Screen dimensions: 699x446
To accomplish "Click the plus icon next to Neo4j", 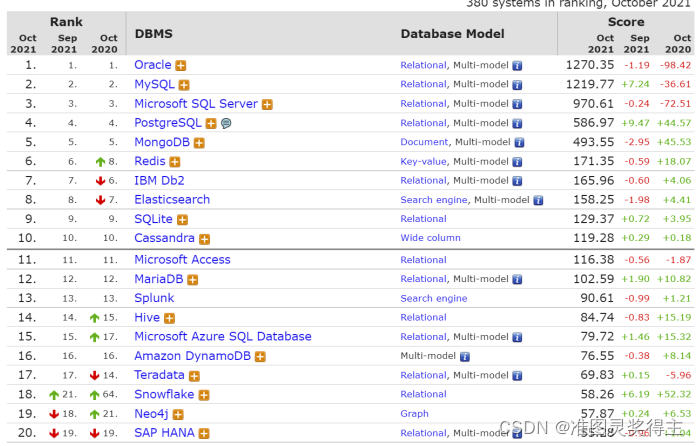I will click(x=178, y=415).
